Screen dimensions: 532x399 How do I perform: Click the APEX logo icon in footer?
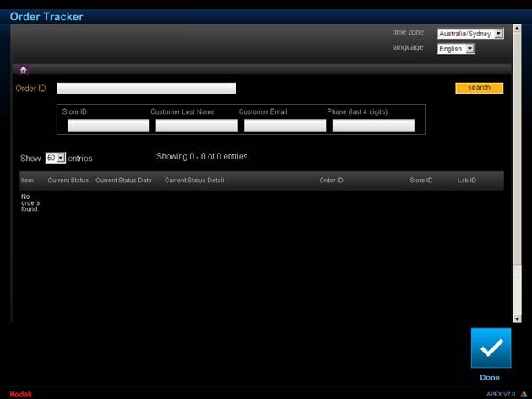pyautogui.click(x=524, y=394)
